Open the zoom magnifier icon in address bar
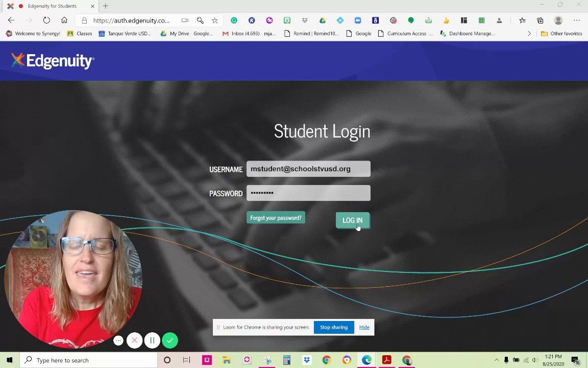Viewport: 588px width, 368px height. click(x=200, y=20)
